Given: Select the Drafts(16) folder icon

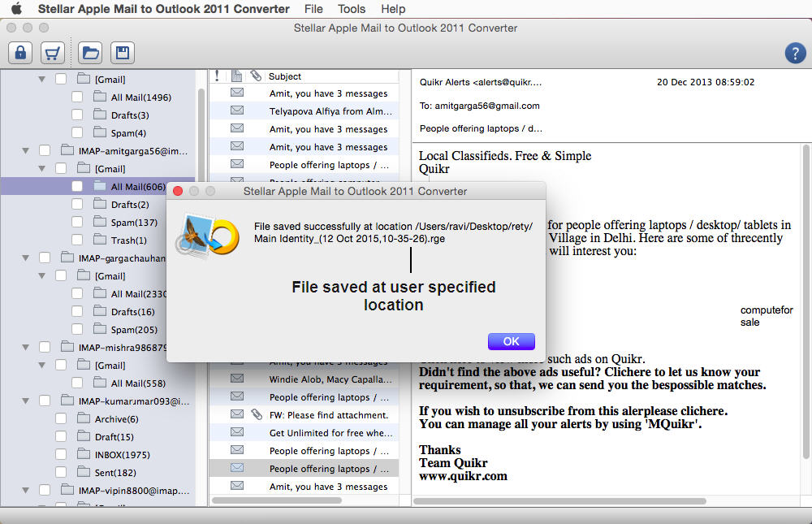Looking at the screenshot, I should tap(100, 311).
